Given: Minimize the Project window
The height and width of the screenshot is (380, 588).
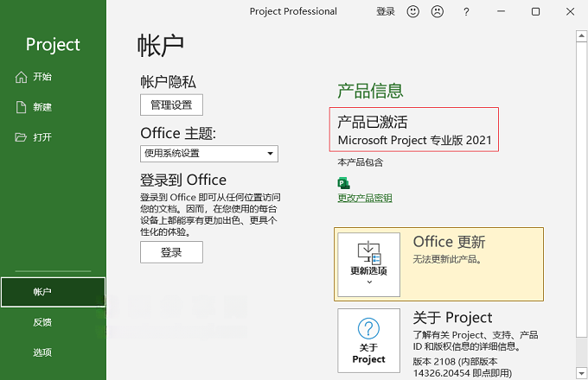Looking at the screenshot, I should pos(501,11).
